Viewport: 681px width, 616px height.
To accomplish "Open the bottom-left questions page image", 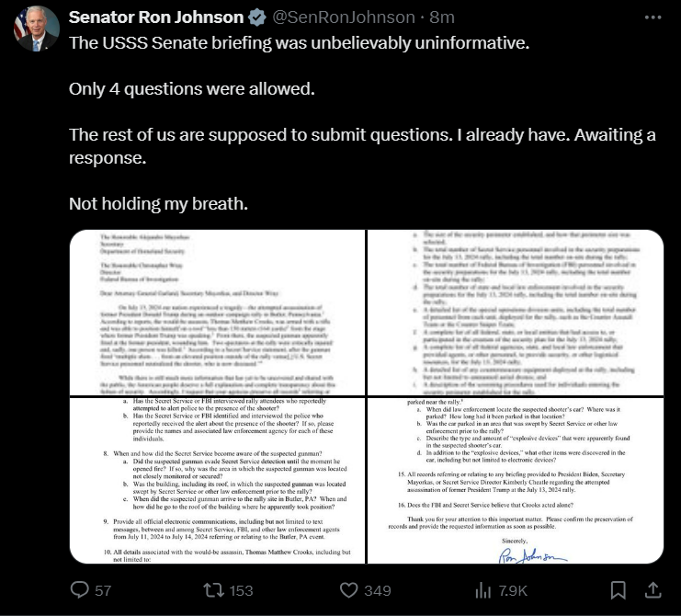I will click(x=217, y=481).
